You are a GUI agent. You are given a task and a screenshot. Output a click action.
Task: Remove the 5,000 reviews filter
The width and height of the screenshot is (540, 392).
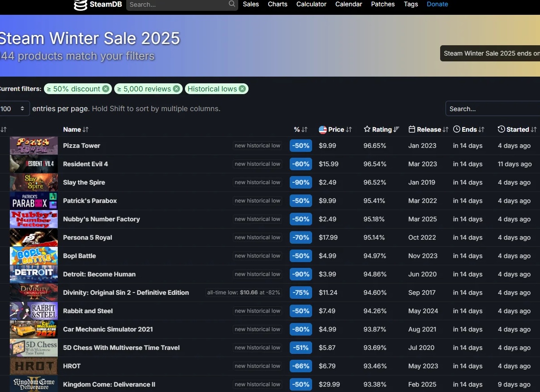tap(176, 89)
